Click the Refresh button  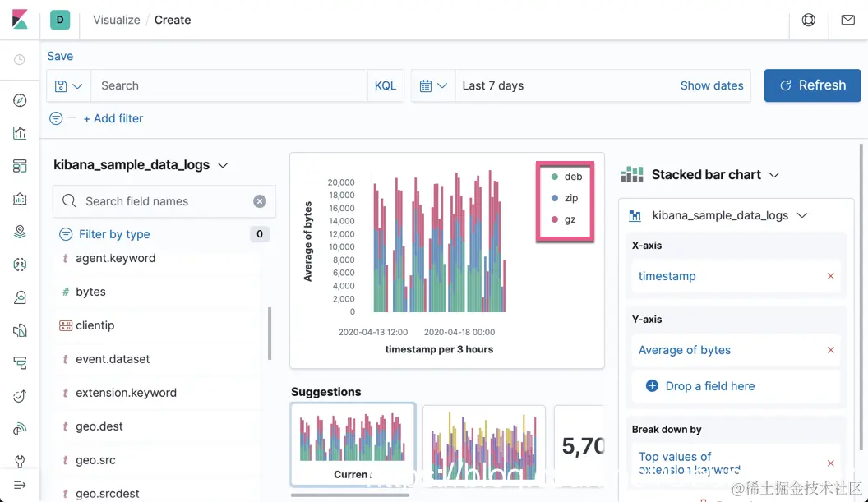pos(812,85)
